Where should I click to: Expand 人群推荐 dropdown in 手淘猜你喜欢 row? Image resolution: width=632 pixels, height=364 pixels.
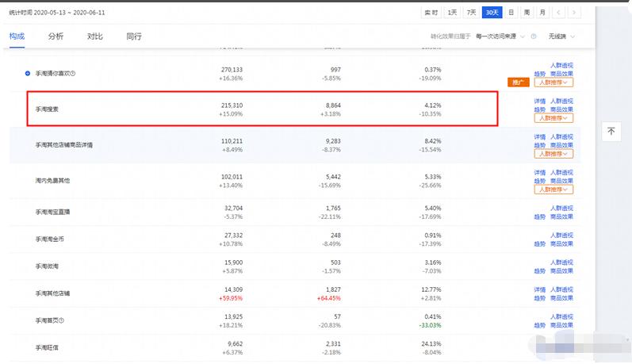tap(553, 82)
